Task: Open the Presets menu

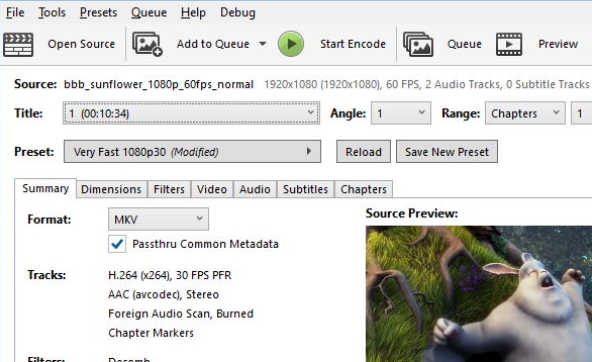Action: click(x=99, y=12)
